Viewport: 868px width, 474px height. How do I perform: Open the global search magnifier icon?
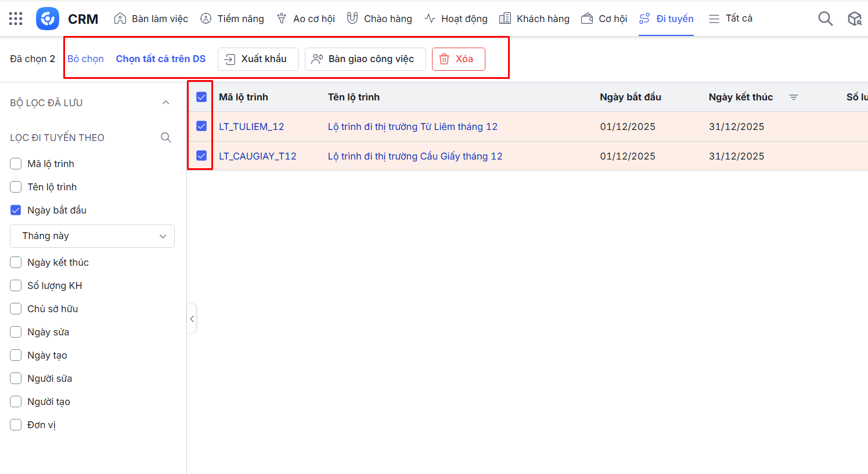pos(825,19)
